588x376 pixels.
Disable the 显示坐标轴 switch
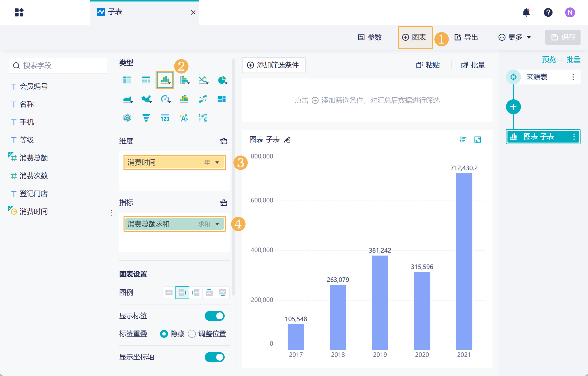point(214,357)
